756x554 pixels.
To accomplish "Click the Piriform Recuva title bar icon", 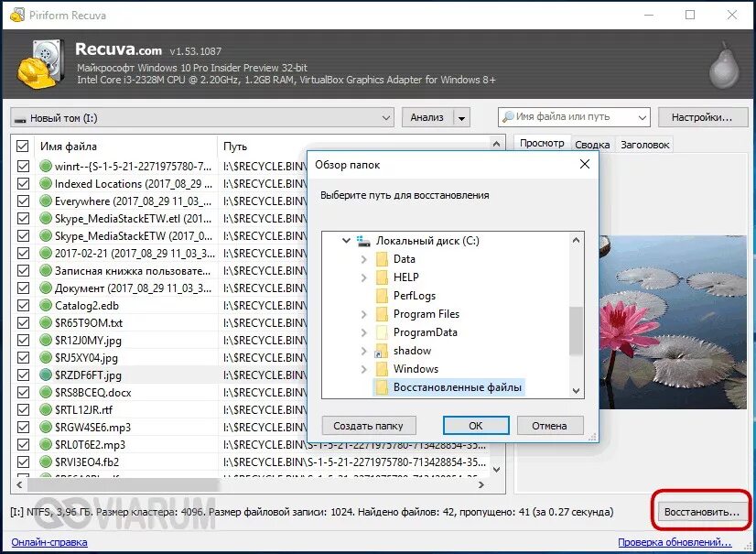I will [x=17, y=15].
